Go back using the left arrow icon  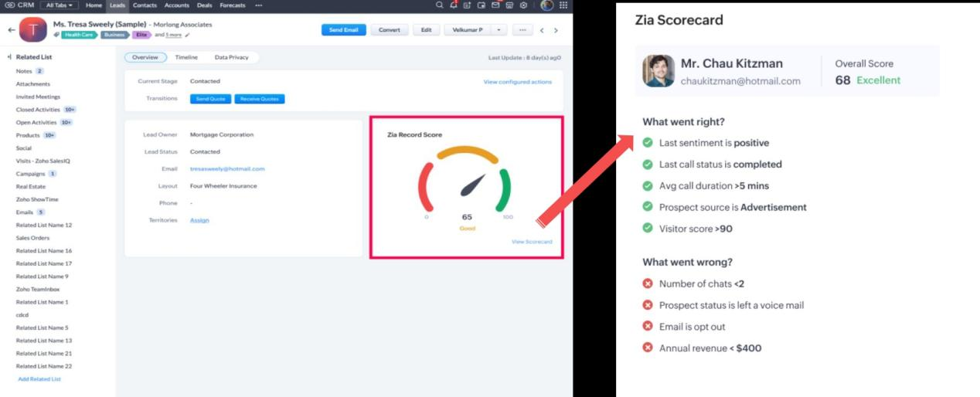point(11,30)
